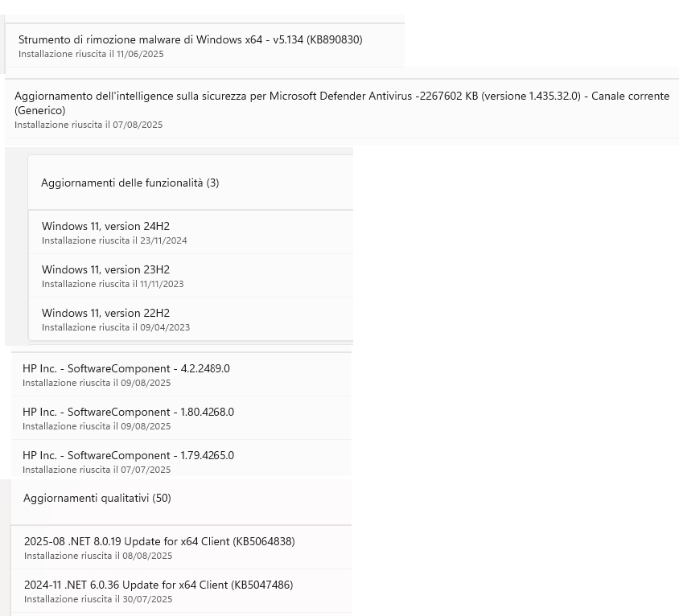Click 'Installazione riuscita il 07/07/2025' status text
Screen dimensions: 679x616
pyautogui.click(x=97, y=470)
